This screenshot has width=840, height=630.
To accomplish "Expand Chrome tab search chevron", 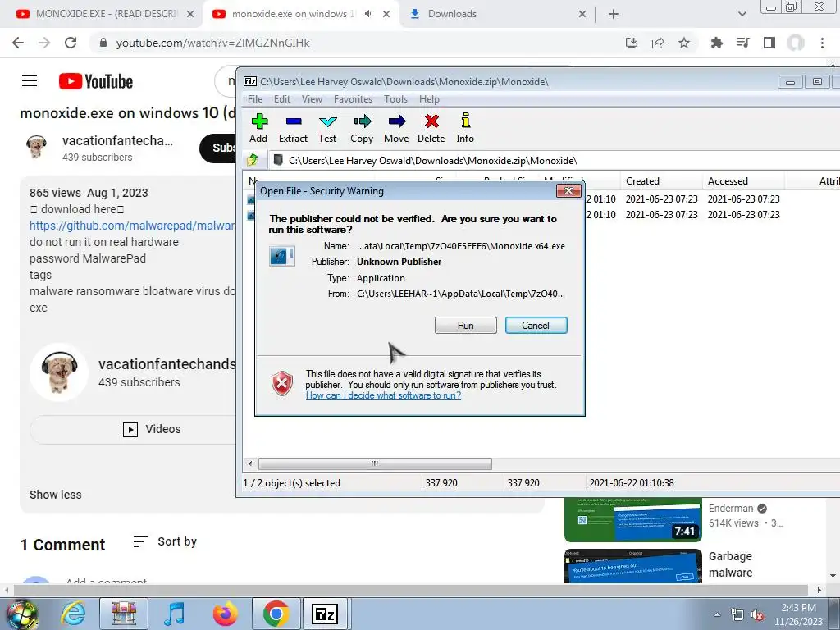I will click(742, 14).
